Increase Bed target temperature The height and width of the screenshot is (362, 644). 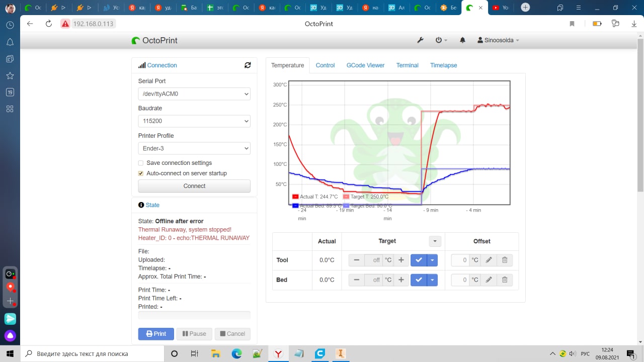click(401, 280)
